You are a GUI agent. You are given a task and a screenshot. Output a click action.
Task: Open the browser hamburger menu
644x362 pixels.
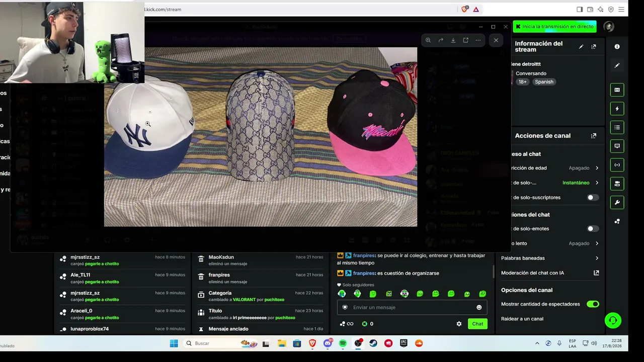pyautogui.click(x=622, y=9)
